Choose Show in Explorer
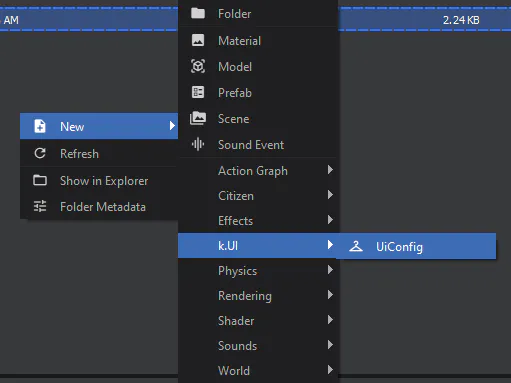Screen dimensions: 511x383 click(99, 180)
